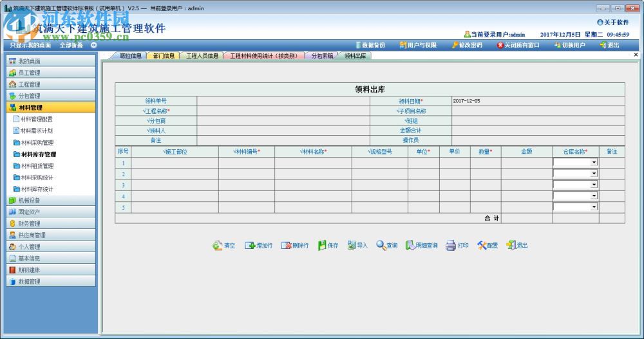This screenshot has height=339, width=644.
Task: Click 切换用户 in top toolbar
Action: (570, 45)
